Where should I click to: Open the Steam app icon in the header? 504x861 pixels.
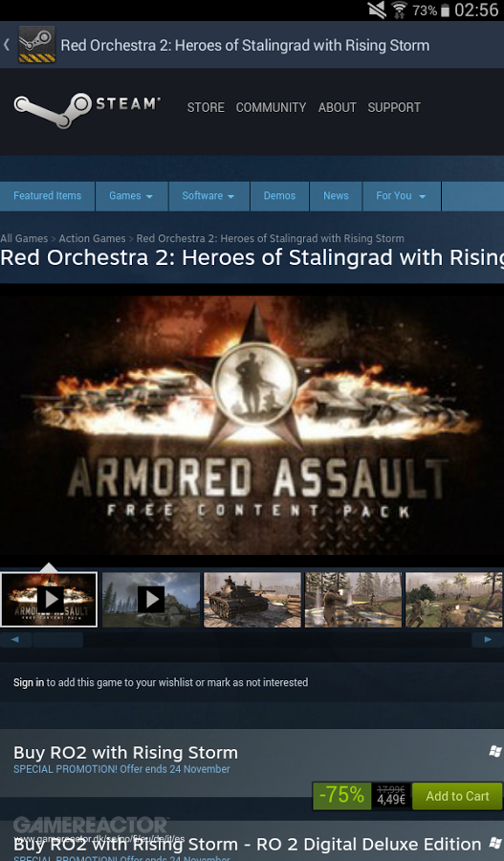(x=36, y=44)
